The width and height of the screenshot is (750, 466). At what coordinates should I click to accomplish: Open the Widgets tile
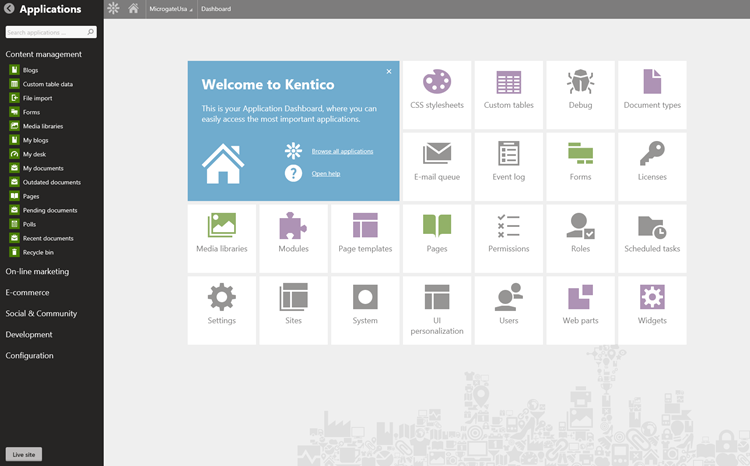pos(652,310)
